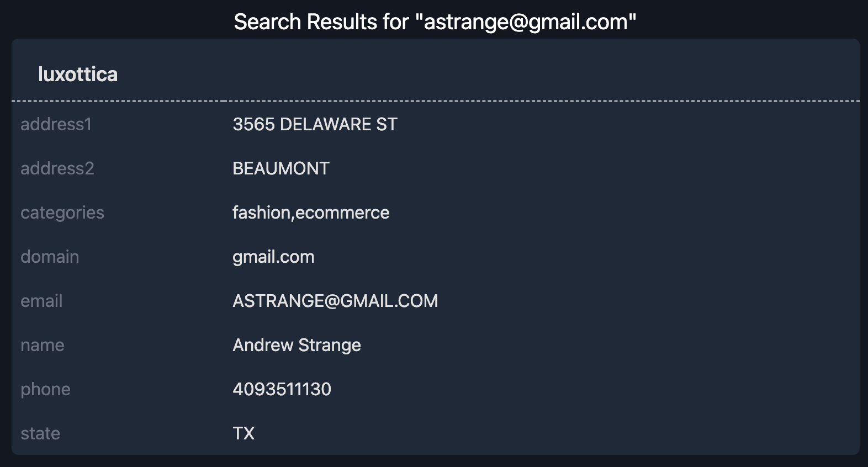This screenshot has width=868, height=467.
Task: Click the address1 field label
Action: tap(56, 124)
